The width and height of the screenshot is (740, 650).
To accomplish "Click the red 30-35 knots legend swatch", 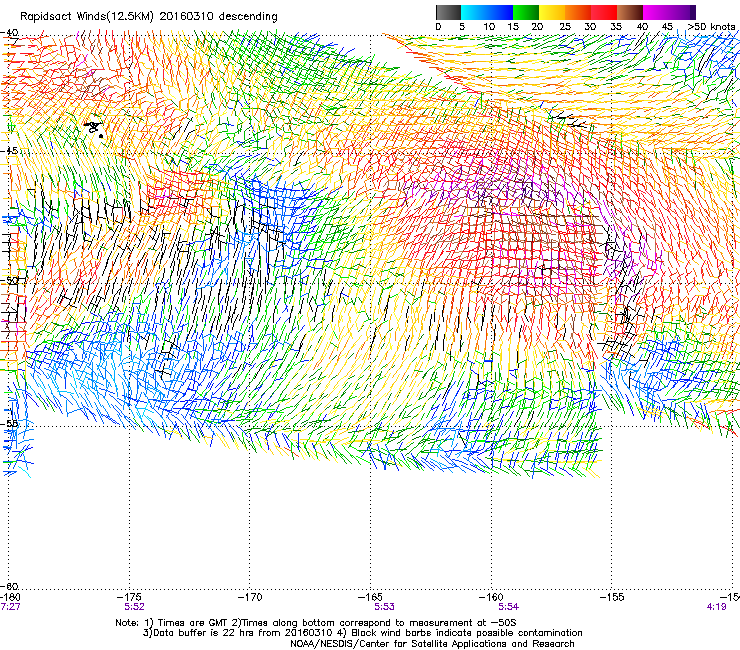I will click(604, 12).
